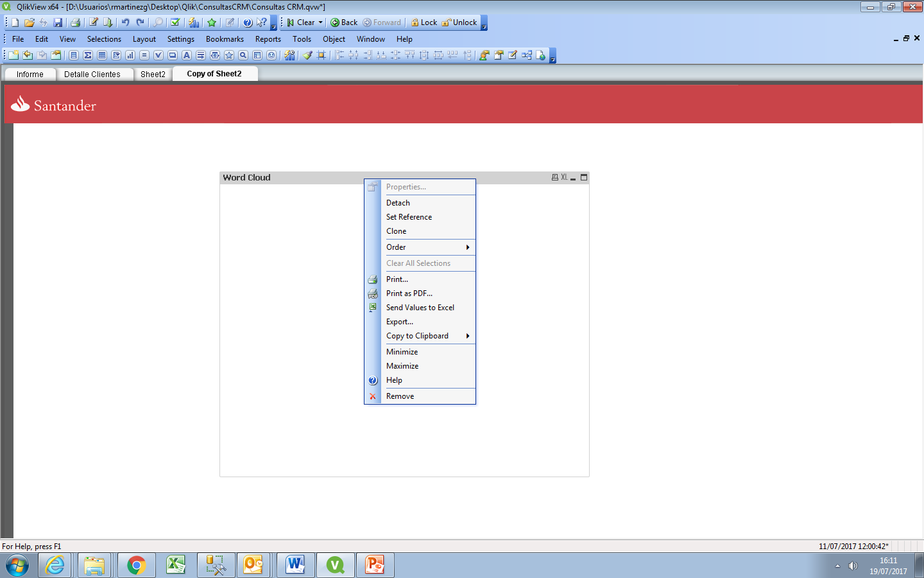Open Chrome from the Windows taskbar
The height and width of the screenshot is (578, 924).
136,565
